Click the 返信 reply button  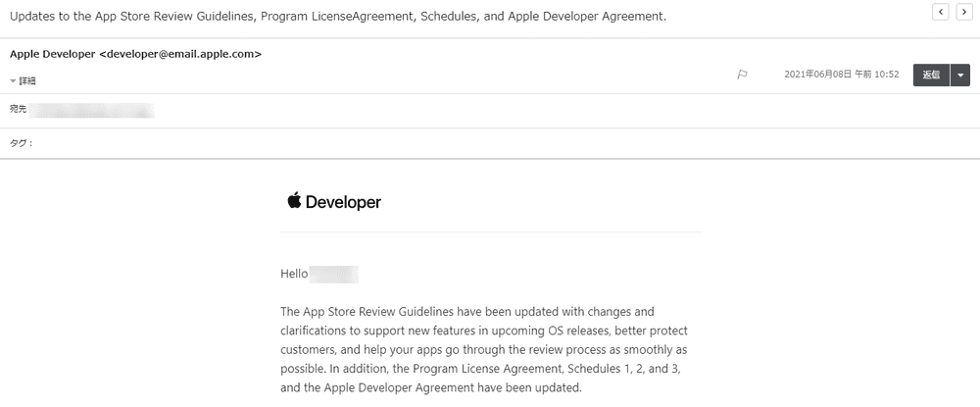click(931, 75)
